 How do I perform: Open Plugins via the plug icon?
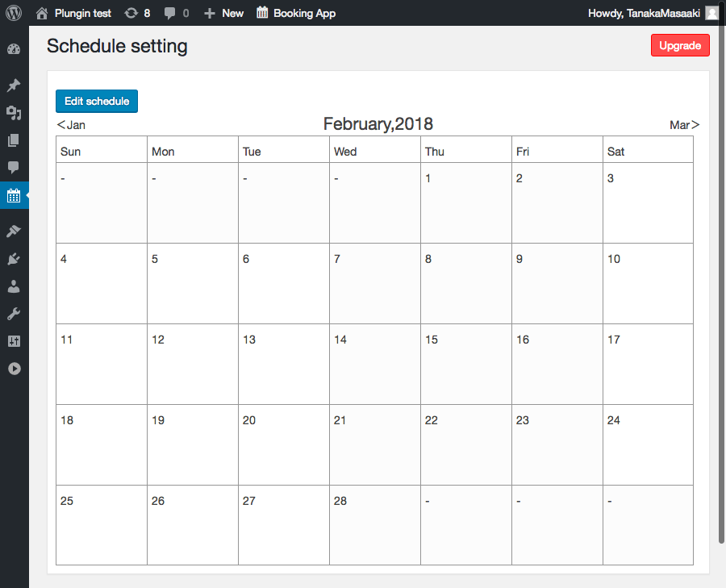14,259
